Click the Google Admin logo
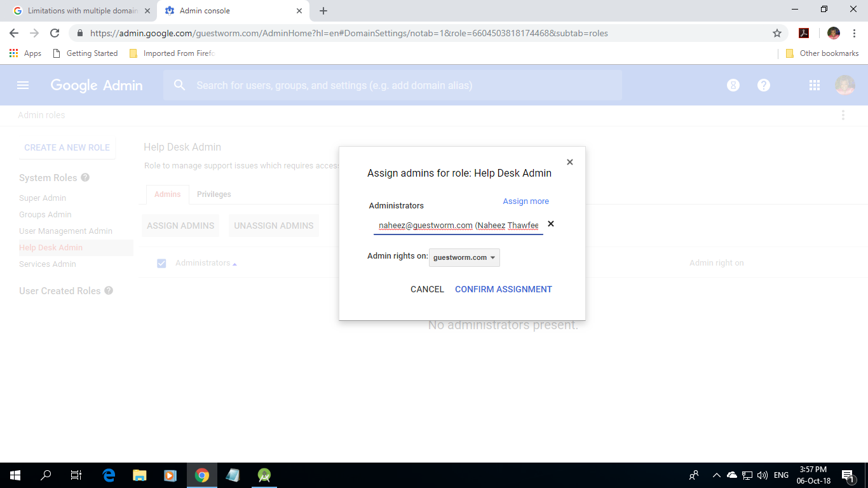The image size is (868, 488). (97, 85)
